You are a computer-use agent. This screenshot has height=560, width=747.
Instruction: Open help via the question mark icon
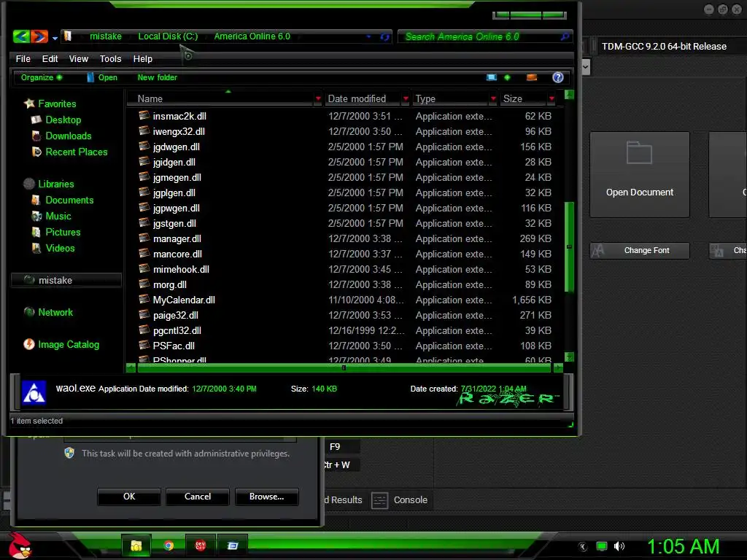[x=558, y=77]
